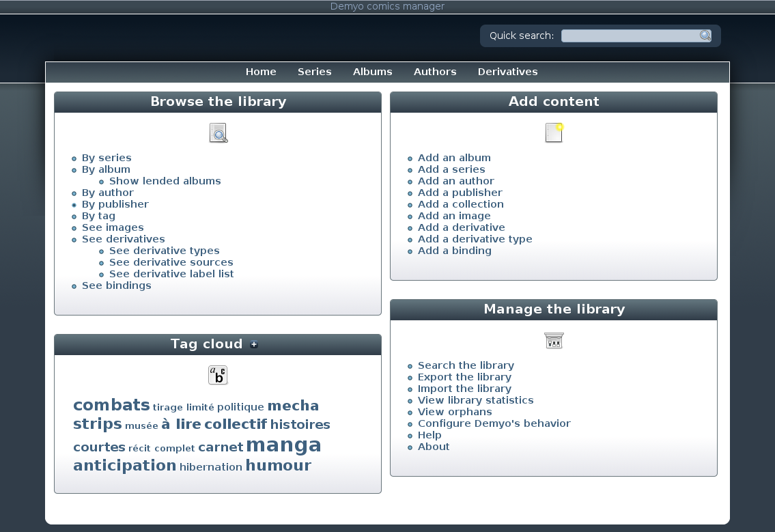This screenshot has height=532, width=775.
Task: Select the strips tag
Action: (98, 423)
